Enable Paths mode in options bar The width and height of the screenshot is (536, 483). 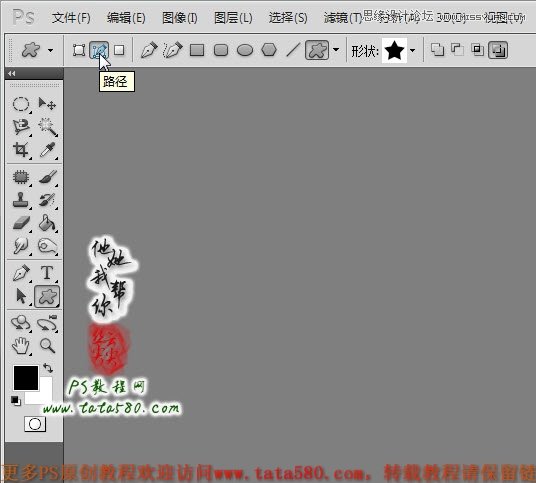99,50
